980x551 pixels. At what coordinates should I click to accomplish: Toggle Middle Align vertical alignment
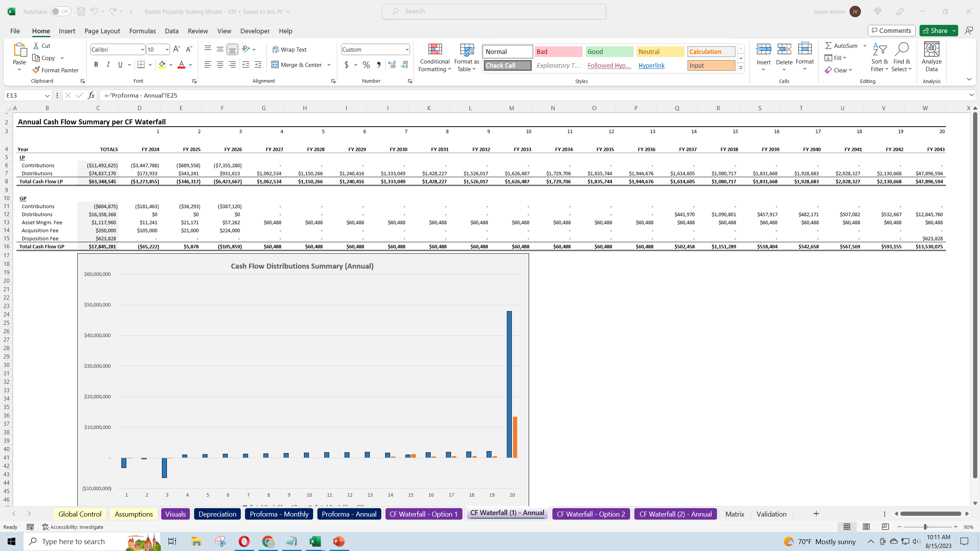coord(220,49)
